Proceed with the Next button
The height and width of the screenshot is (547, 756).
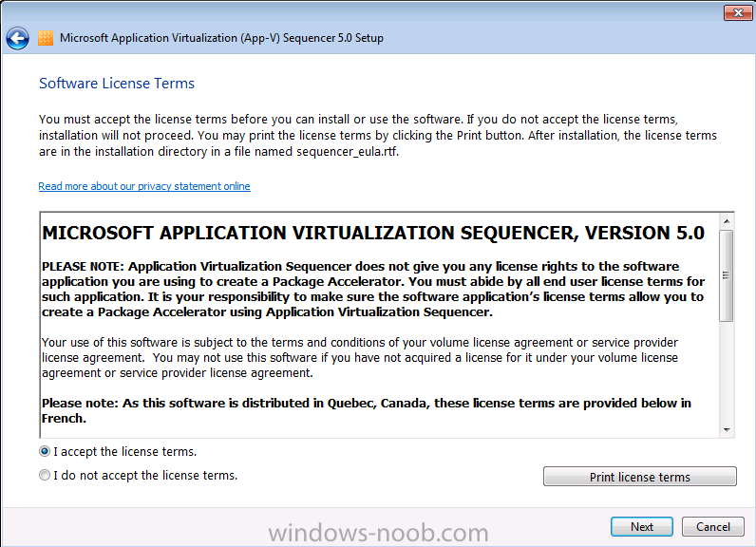coord(642,526)
